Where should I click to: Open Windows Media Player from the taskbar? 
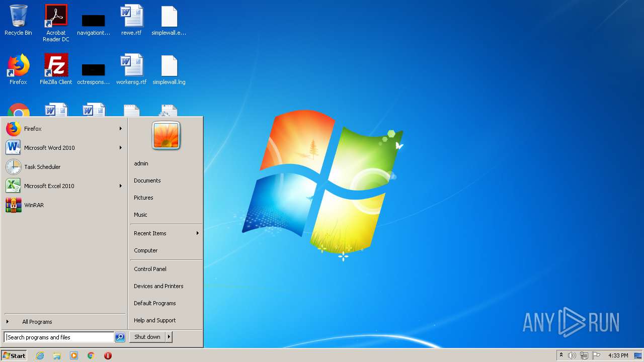tap(74, 355)
